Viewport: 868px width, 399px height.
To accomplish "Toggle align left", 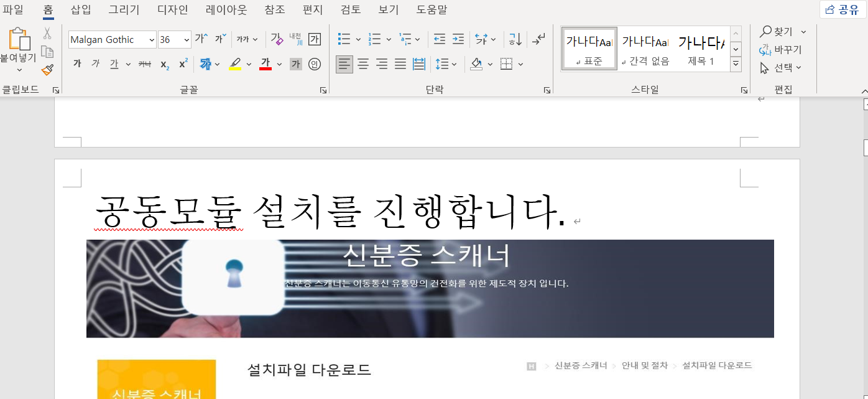I will [x=344, y=64].
